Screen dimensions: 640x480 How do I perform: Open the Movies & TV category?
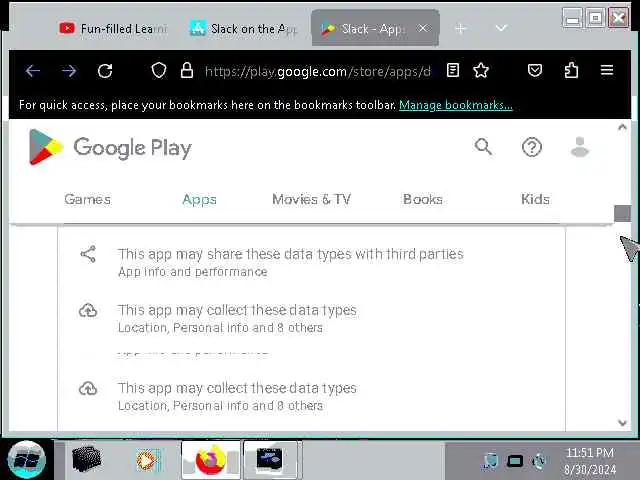311,200
